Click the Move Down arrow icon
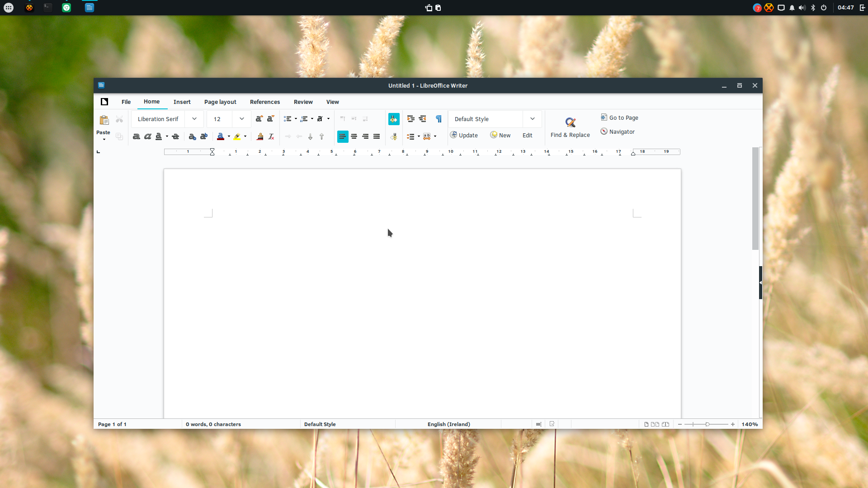 (310, 136)
